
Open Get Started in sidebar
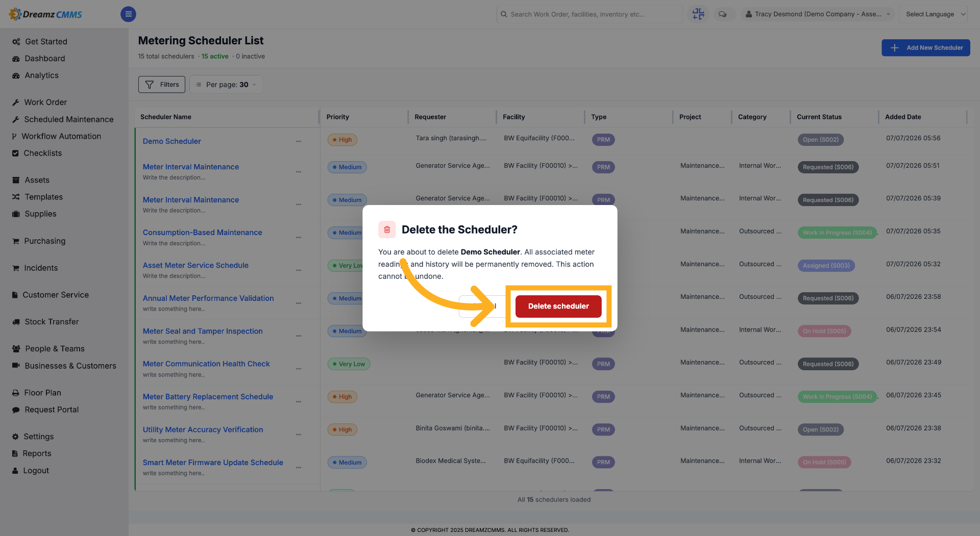pyautogui.click(x=46, y=42)
